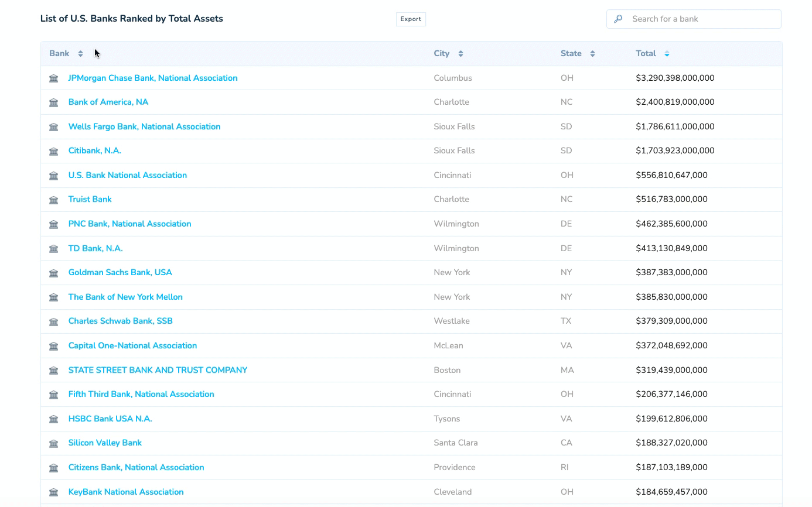Click the bank icon beside Citizens Bank

click(x=54, y=468)
